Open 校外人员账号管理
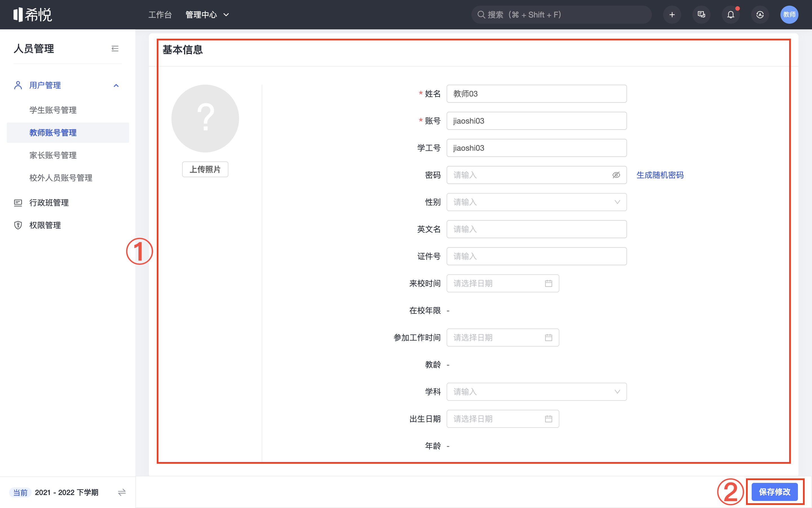The image size is (812, 508). [x=61, y=178]
